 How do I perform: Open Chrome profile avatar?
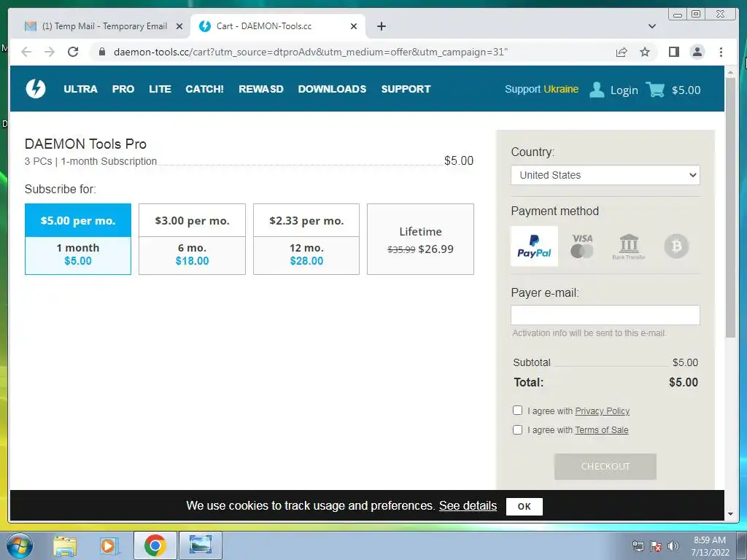[x=697, y=52]
